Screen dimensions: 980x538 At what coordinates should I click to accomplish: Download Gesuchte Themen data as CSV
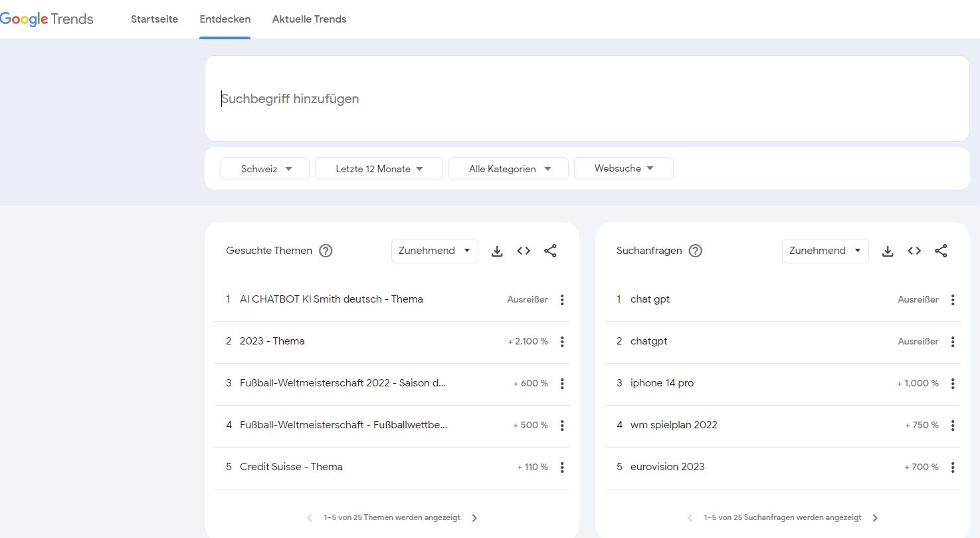(x=497, y=251)
